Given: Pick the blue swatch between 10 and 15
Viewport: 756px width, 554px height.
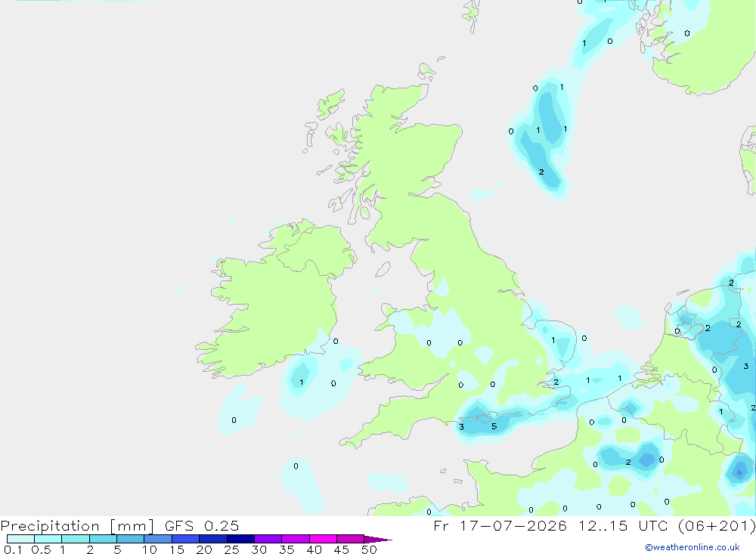Looking at the screenshot, I should tap(158, 539).
